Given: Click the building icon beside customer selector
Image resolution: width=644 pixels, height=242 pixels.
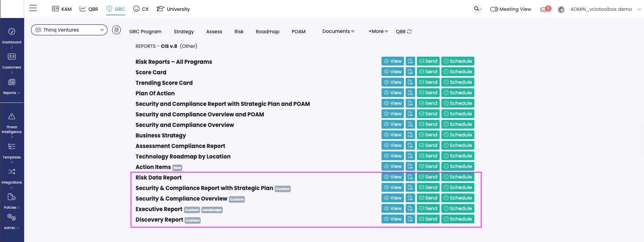Looking at the screenshot, I should [117, 30].
